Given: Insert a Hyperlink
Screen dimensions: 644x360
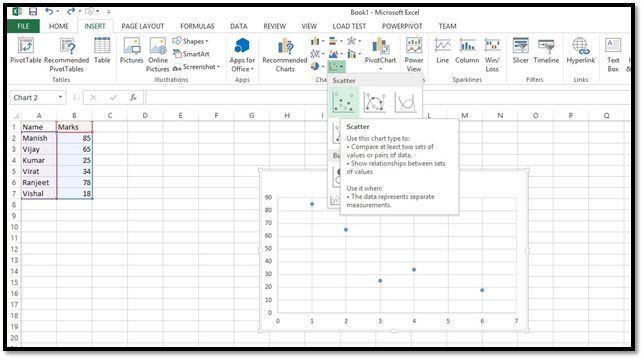Looking at the screenshot, I should click(581, 51).
